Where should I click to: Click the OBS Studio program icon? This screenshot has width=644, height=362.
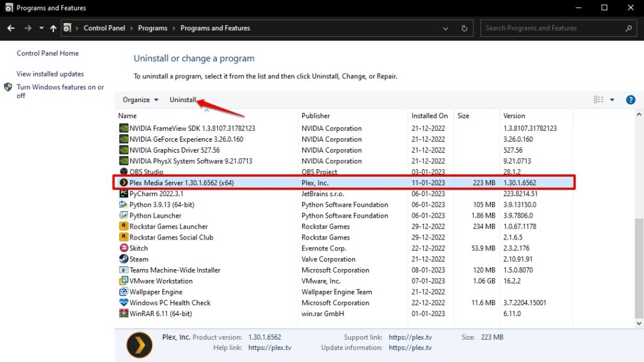(x=124, y=171)
